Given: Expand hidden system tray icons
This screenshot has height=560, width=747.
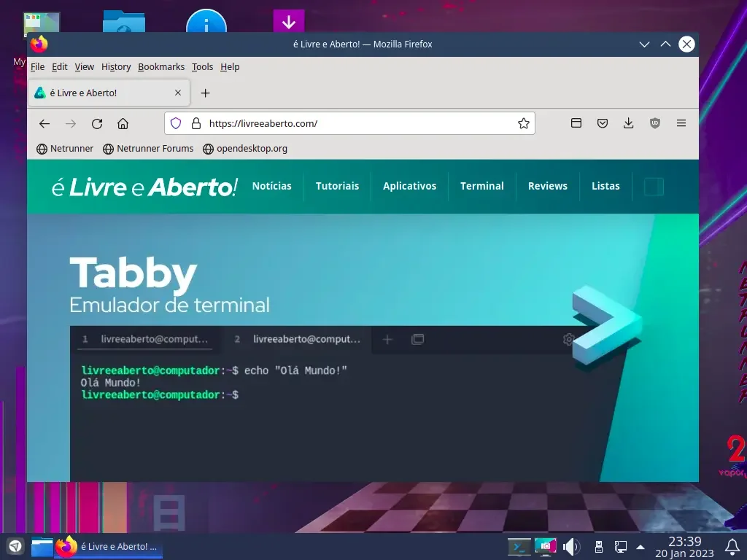Looking at the screenshot, I should (x=640, y=547).
